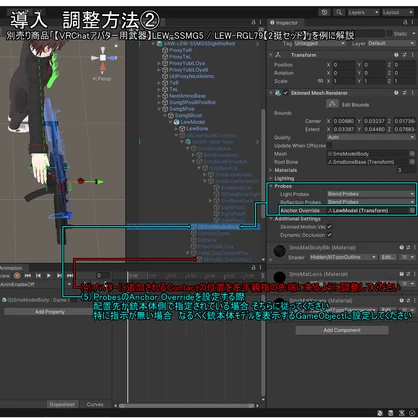
Task: Expand ProxyYubiLOya in the Hierarchy
Action: [159, 63]
